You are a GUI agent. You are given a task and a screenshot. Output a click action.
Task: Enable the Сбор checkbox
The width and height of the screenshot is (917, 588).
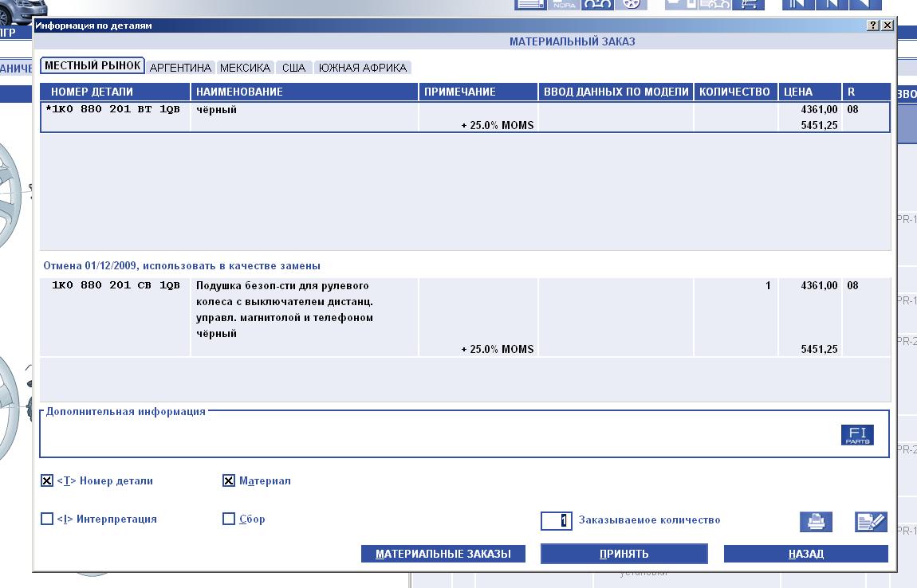coord(229,519)
